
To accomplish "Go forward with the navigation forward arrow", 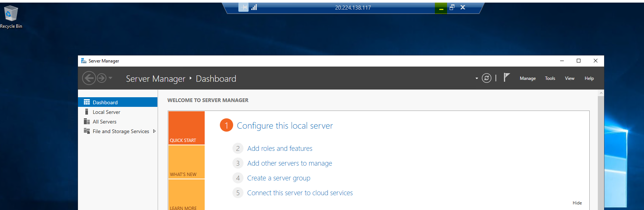I will tap(102, 78).
